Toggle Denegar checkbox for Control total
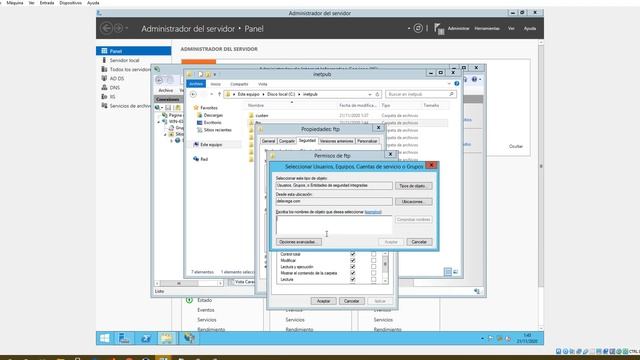This screenshot has width=640, height=360. coord(373,254)
